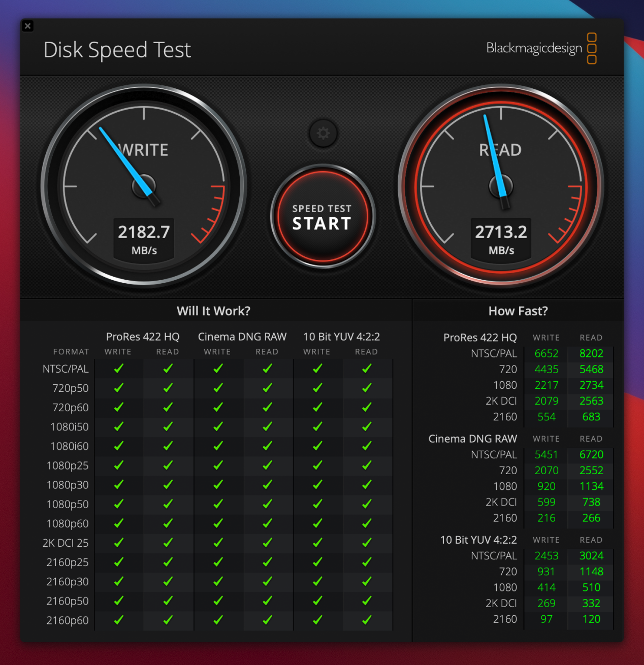Click the 720p50 format row label
Screen dimensions: 644x665
[71, 388]
